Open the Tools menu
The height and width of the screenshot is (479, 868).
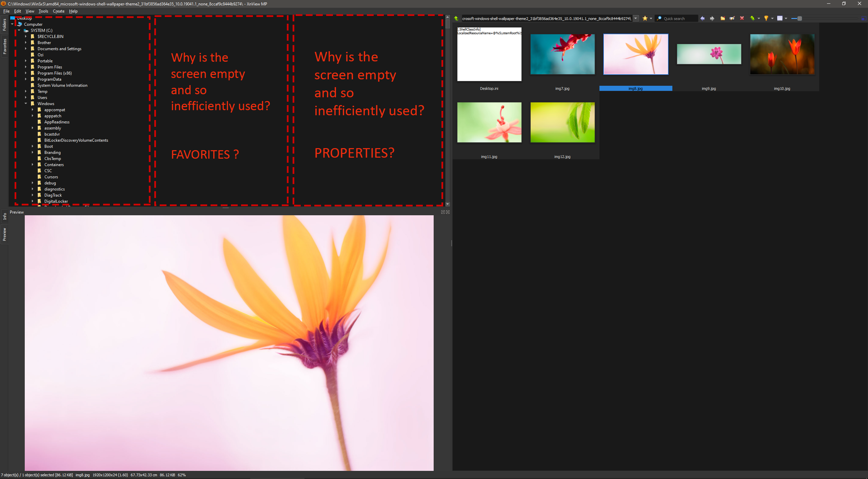pos(43,11)
